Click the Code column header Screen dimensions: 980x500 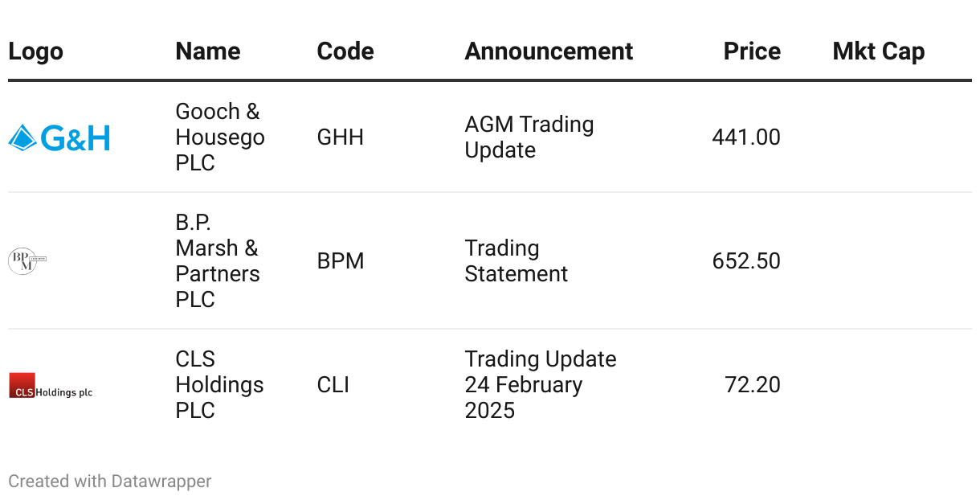pyautogui.click(x=345, y=51)
